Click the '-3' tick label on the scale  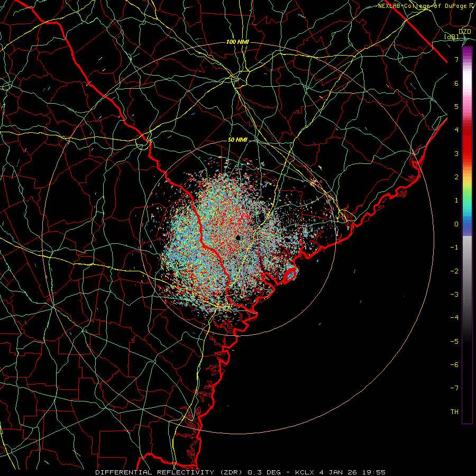pos(454,295)
